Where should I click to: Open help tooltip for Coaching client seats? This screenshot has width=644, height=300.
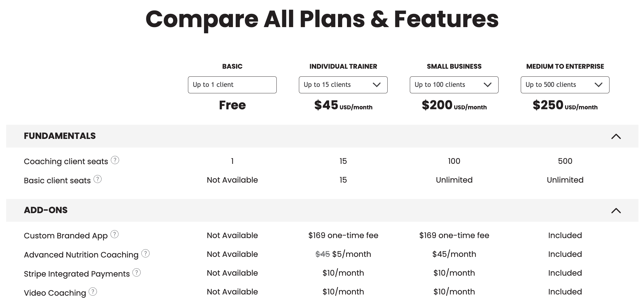click(115, 160)
